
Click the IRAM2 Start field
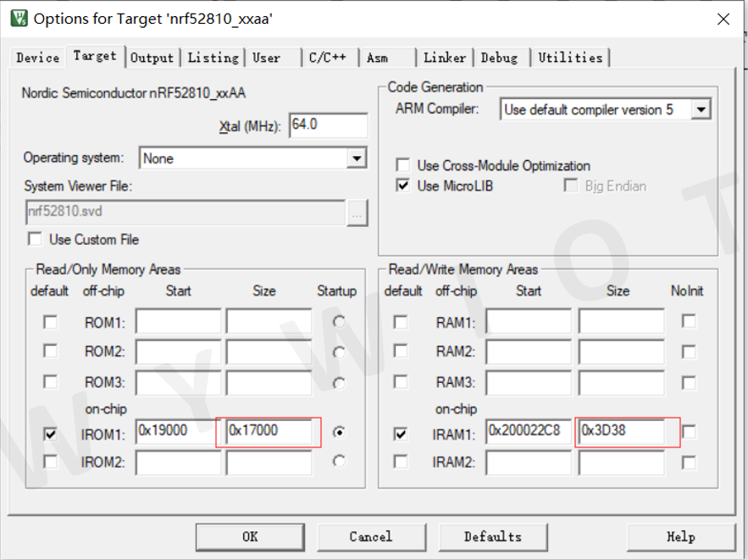pos(529,463)
